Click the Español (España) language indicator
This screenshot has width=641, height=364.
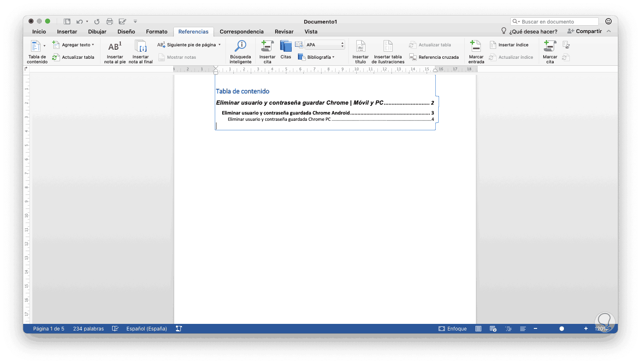[x=147, y=329]
